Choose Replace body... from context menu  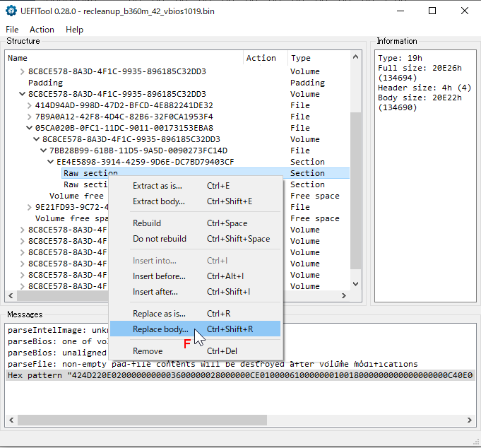[160, 329]
